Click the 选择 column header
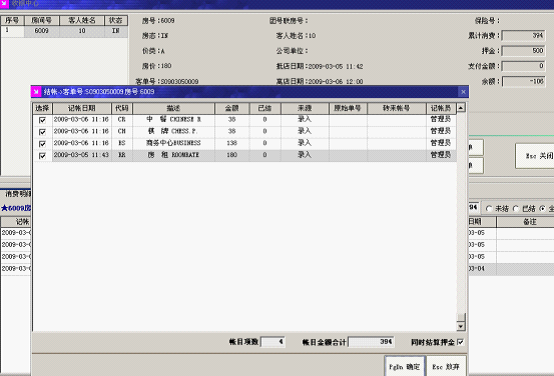Viewport: 554px width, 376px height. click(x=42, y=108)
